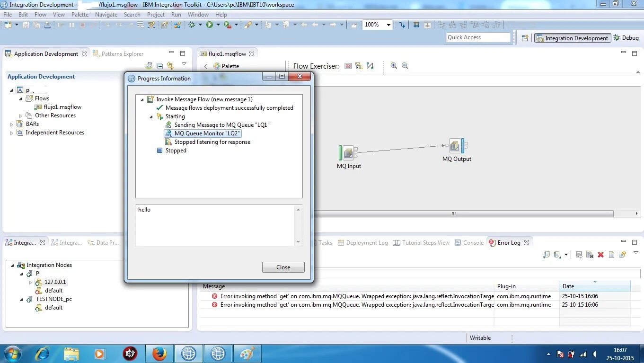Open the zoom percentage dropdown

pyautogui.click(x=388, y=25)
